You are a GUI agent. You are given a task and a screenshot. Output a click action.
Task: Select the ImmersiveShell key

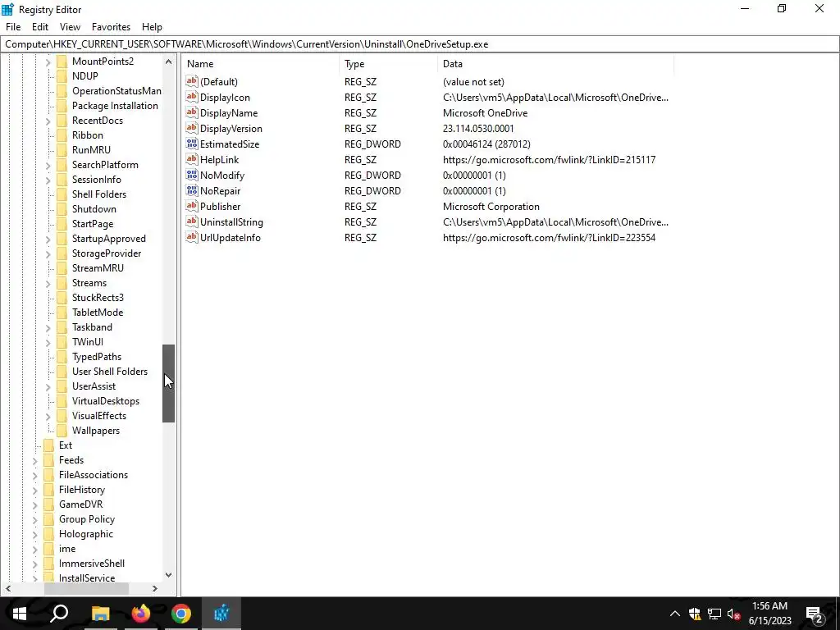click(x=92, y=563)
